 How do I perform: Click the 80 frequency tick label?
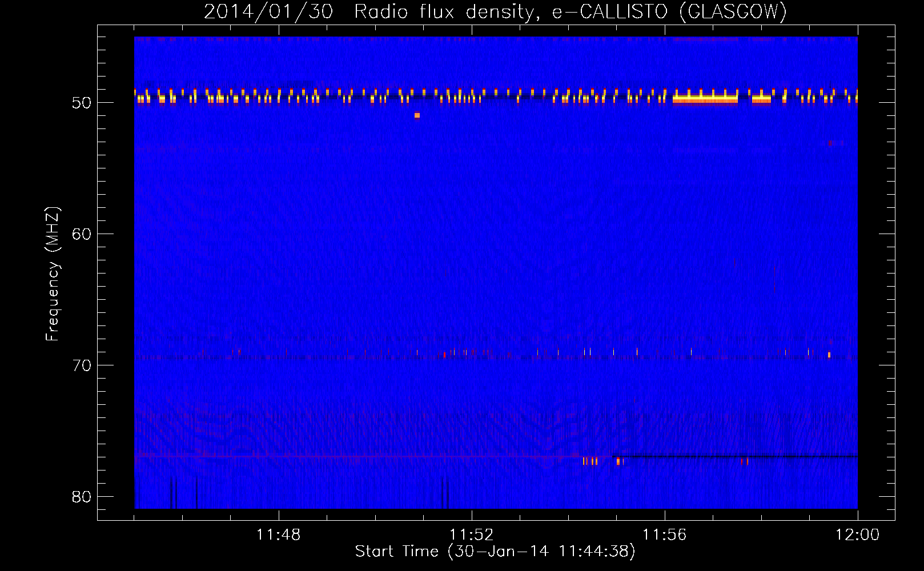click(81, 497)
